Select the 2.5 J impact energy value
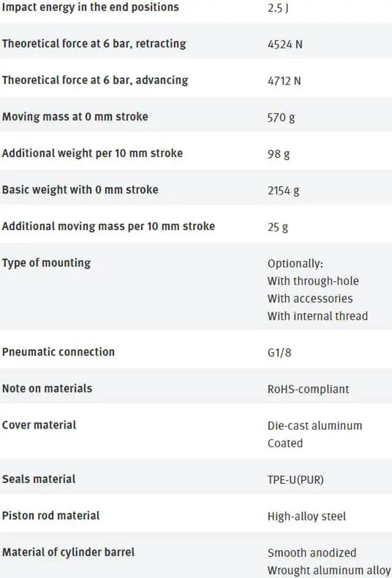 click(278, 8)
